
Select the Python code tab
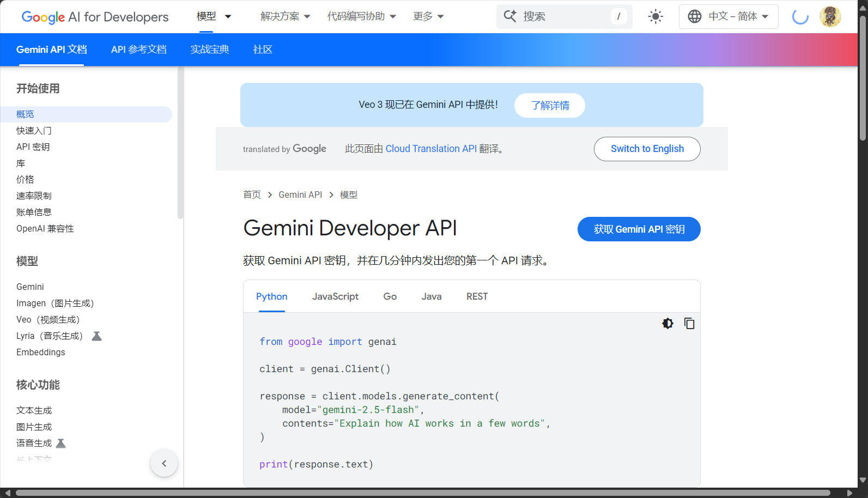tap(272, 296)
